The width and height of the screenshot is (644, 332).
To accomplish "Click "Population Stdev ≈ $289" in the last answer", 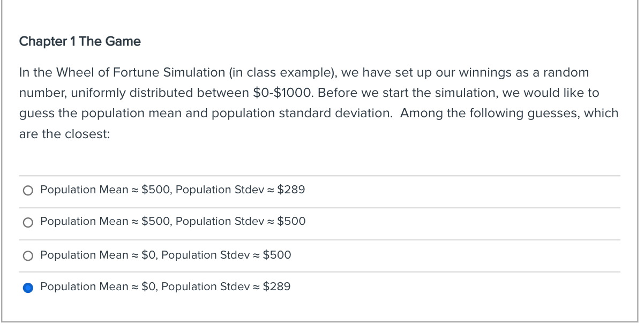I will click(226, 286).
